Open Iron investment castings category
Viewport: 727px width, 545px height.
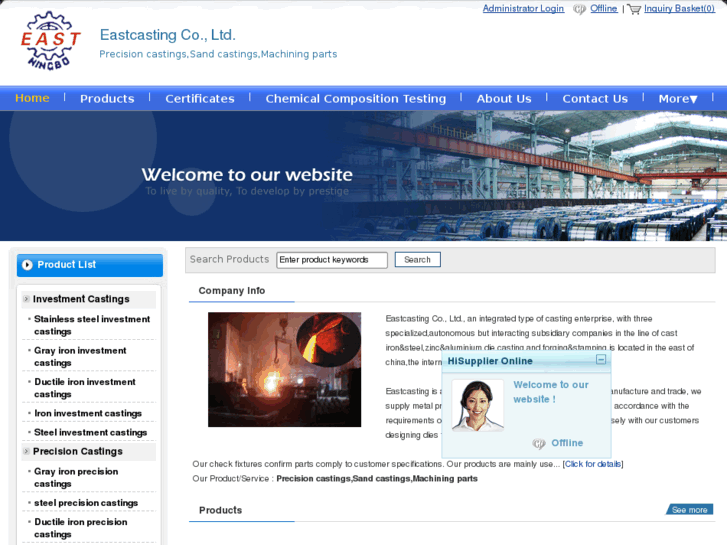[x=88, y=413]
